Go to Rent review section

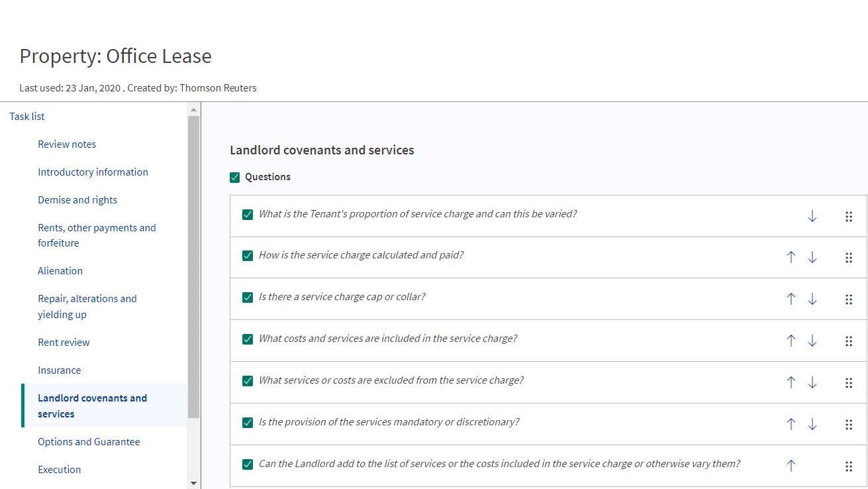pos(64,343)
